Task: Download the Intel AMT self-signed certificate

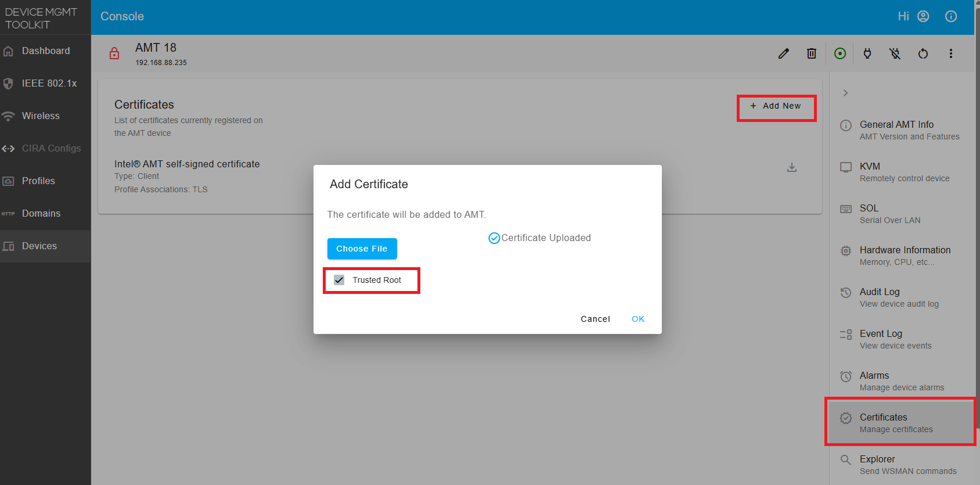Action: [x=792, y=167]
